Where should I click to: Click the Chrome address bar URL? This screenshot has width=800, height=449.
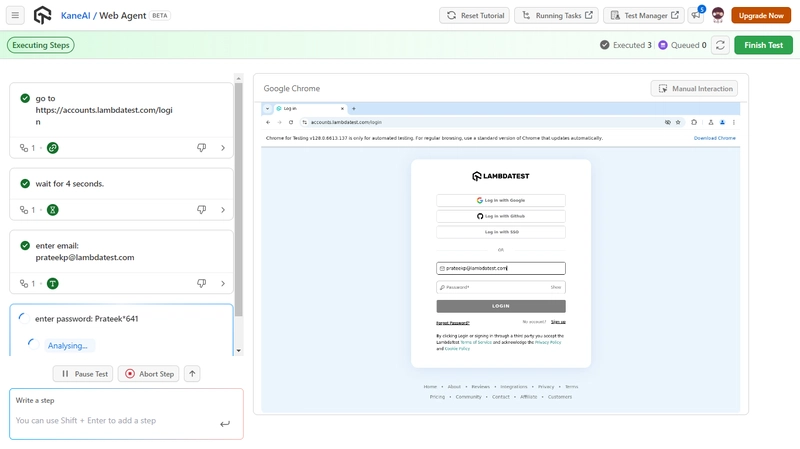[346, 122]
